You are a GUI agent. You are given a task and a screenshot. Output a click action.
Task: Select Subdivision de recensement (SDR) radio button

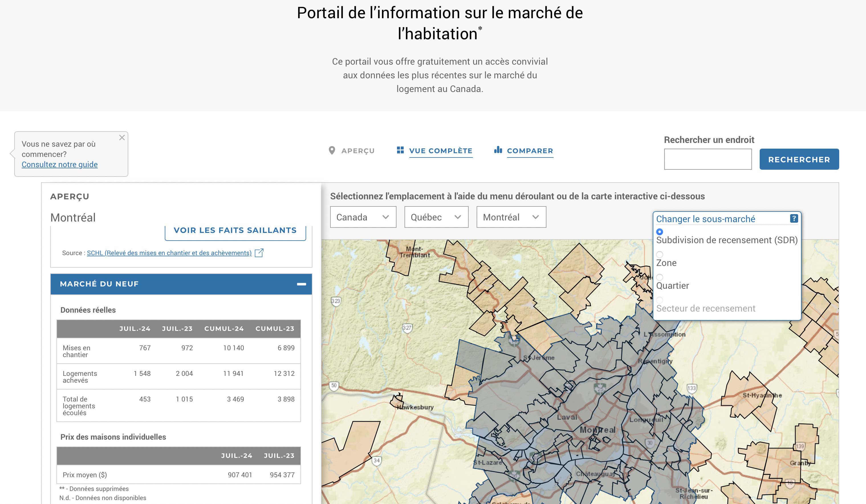(x=659, y=232)
